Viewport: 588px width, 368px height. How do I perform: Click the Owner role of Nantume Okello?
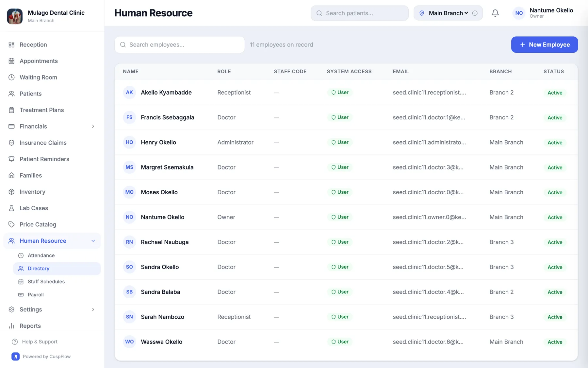[226, 217]
